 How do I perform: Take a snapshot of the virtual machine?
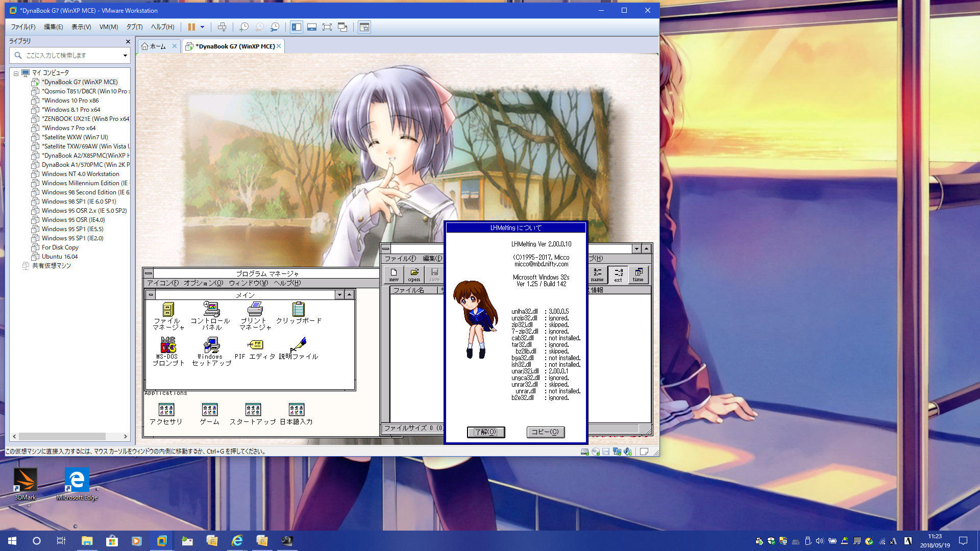[244, 27]
